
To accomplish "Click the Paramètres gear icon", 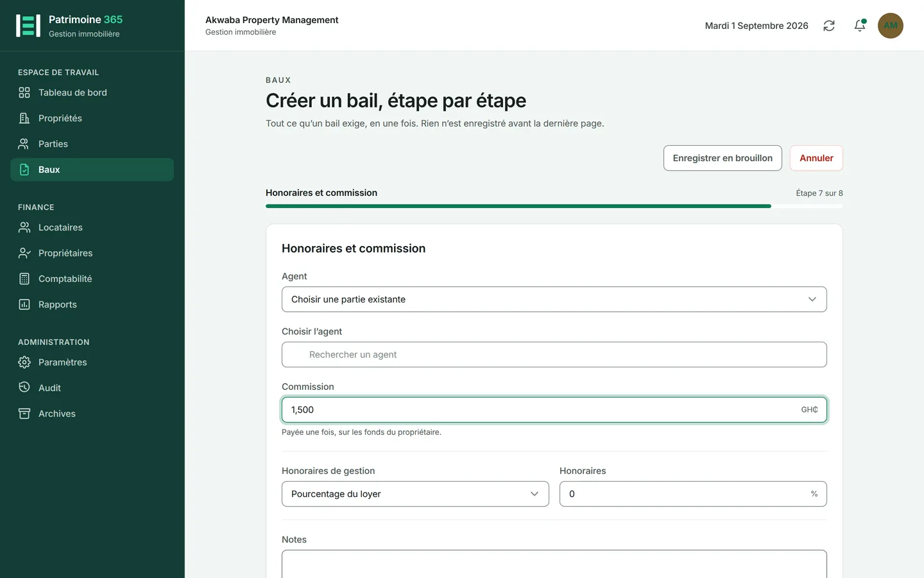I will pyautogui.click(x=24, y=362).
